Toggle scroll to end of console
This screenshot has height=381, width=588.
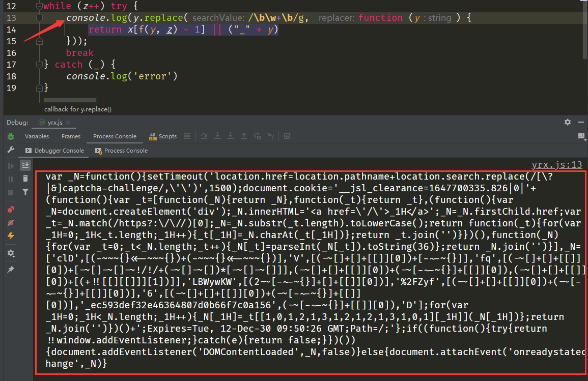pos(25,165)
